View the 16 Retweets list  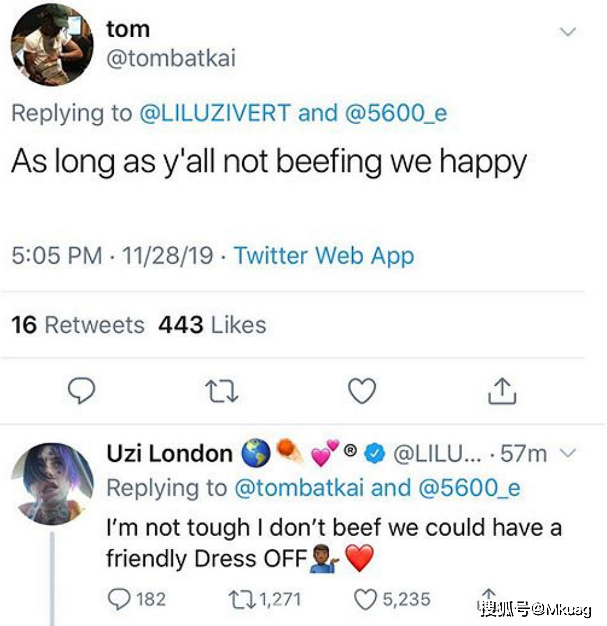tap(78, 325)
